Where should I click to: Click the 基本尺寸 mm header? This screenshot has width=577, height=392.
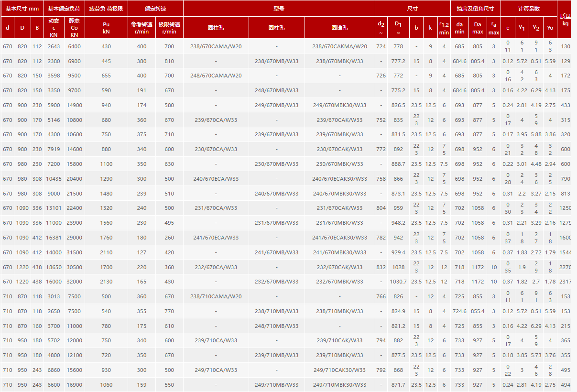[x=22, y=9]
